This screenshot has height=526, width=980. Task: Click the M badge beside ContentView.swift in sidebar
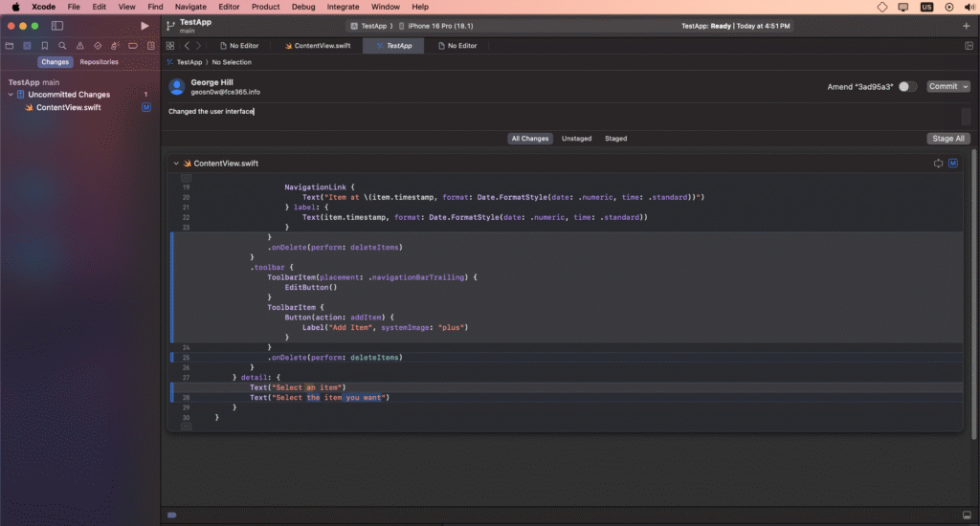coord(146,107)
